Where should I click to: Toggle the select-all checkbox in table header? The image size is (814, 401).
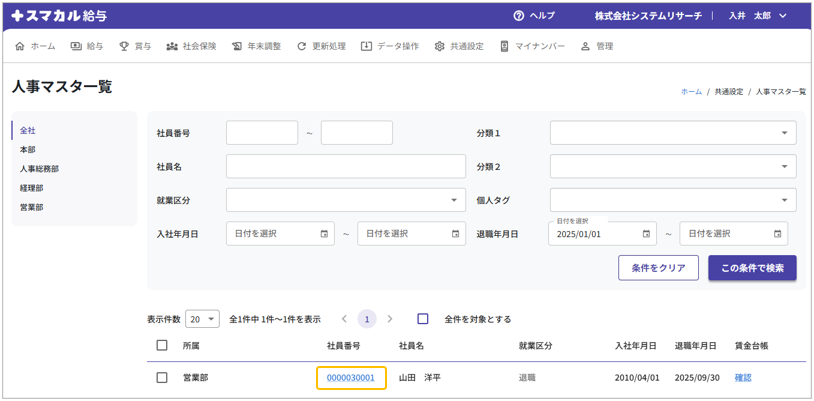click(x=162, y=345)
